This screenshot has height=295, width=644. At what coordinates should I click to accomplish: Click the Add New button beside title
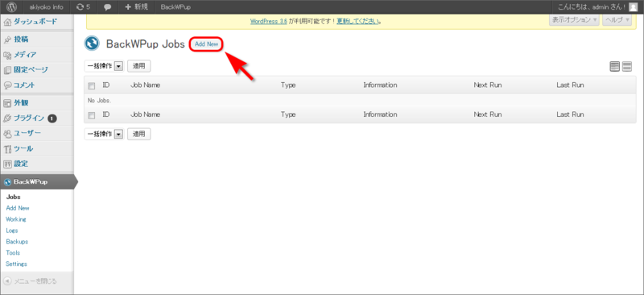pyautogui.click(x=206, y=44)
